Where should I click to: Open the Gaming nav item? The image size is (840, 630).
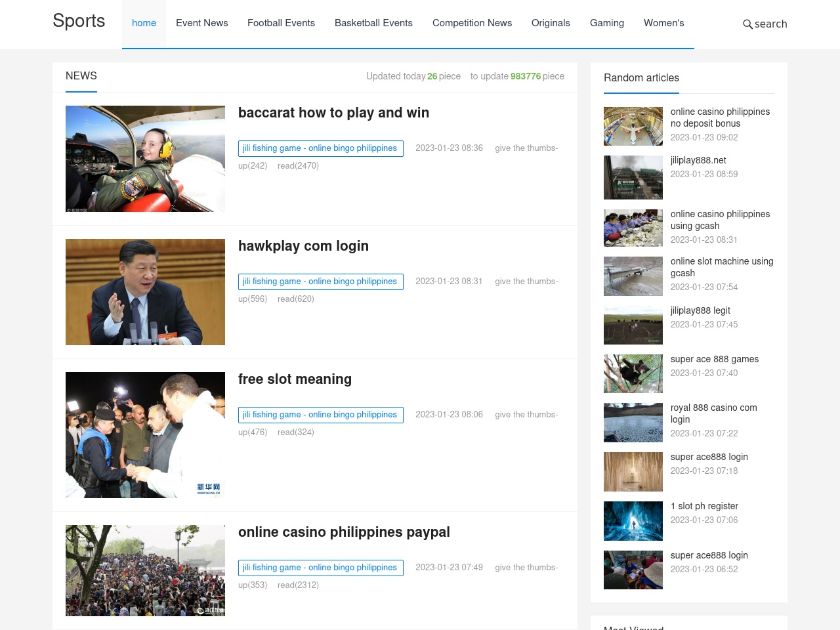pyautogui.click(x=607, y=23)
